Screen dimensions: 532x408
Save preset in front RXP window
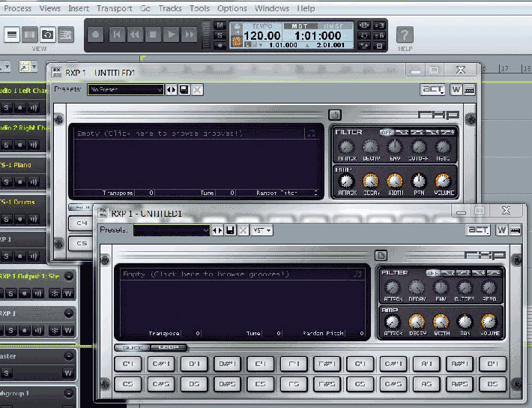231,230
